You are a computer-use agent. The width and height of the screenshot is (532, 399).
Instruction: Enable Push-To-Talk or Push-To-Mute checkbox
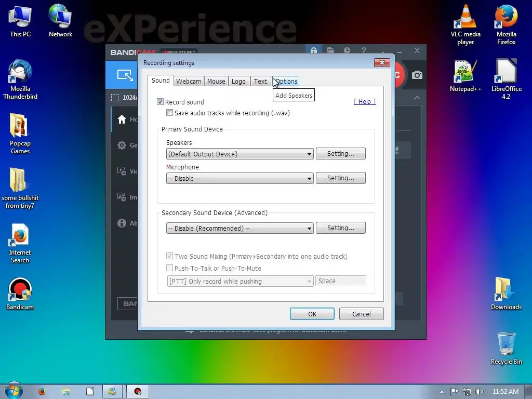coord(170,268)
